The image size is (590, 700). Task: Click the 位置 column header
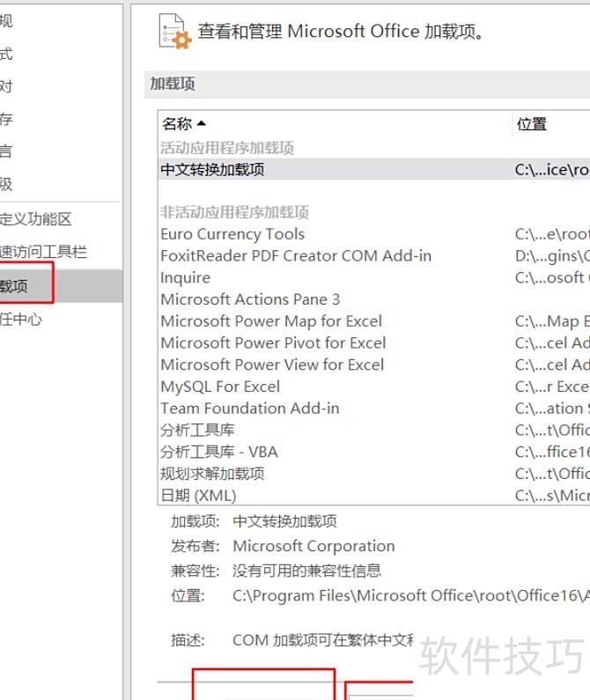tap(532, 123)
